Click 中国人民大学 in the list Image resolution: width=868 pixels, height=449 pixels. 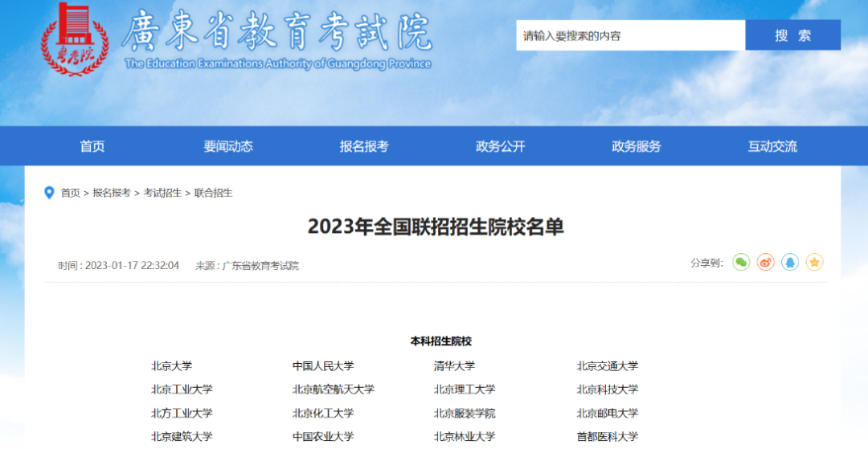[323, 366]
